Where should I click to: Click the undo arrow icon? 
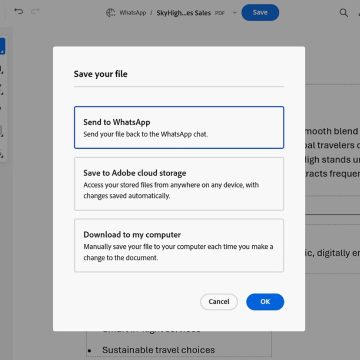[19, 12]
